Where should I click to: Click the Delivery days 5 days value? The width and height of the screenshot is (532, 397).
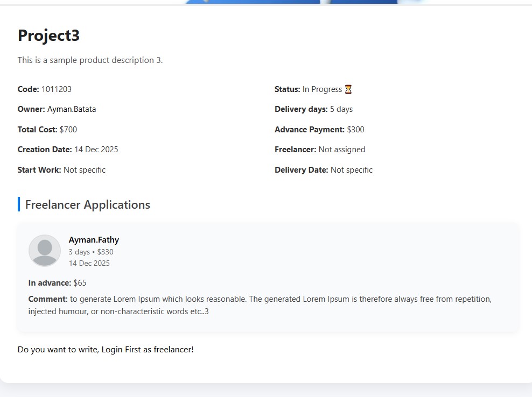pyautogui.click(x=341, y=109)
